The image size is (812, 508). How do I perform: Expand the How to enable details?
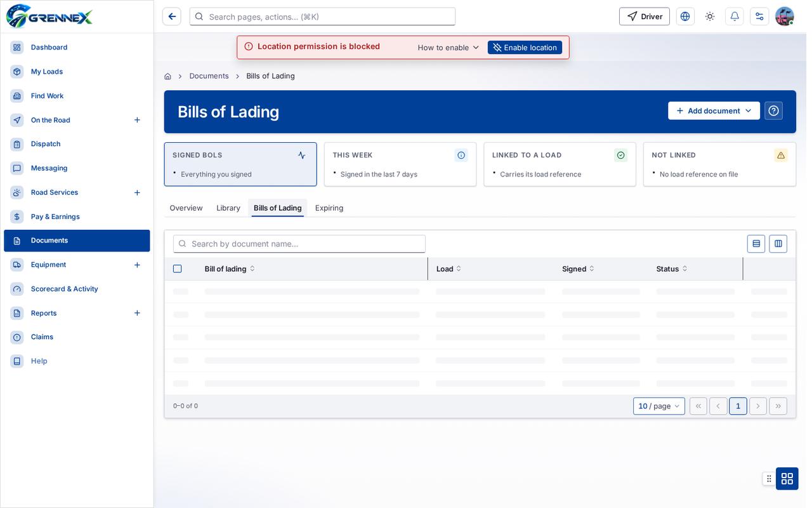(449, 48)
